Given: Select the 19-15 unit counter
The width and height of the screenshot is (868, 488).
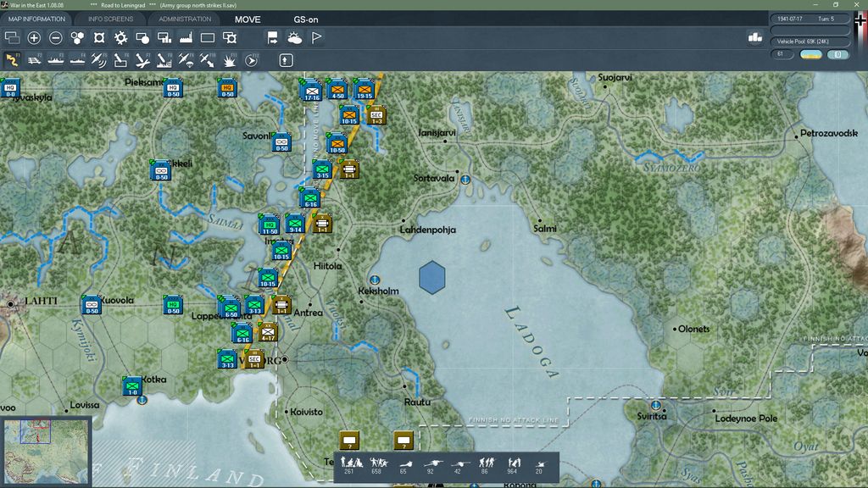Looking at the screenshot, I should (x=364, y=89).
